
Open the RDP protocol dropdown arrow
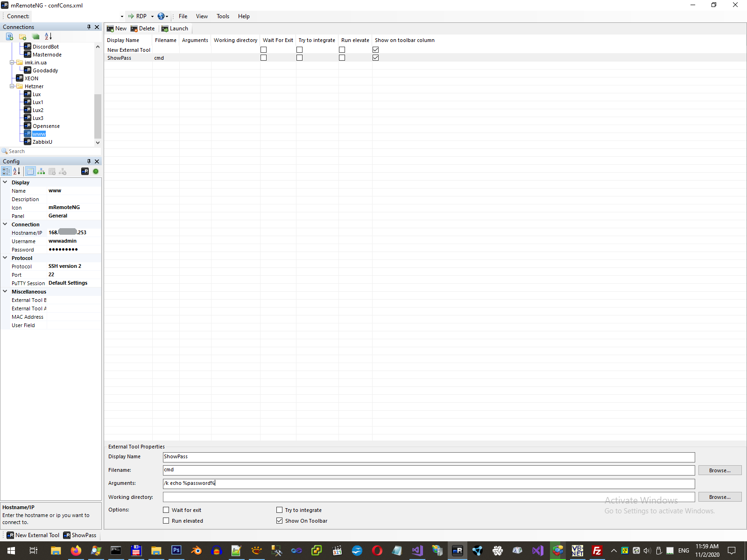(x=152, y=16)
